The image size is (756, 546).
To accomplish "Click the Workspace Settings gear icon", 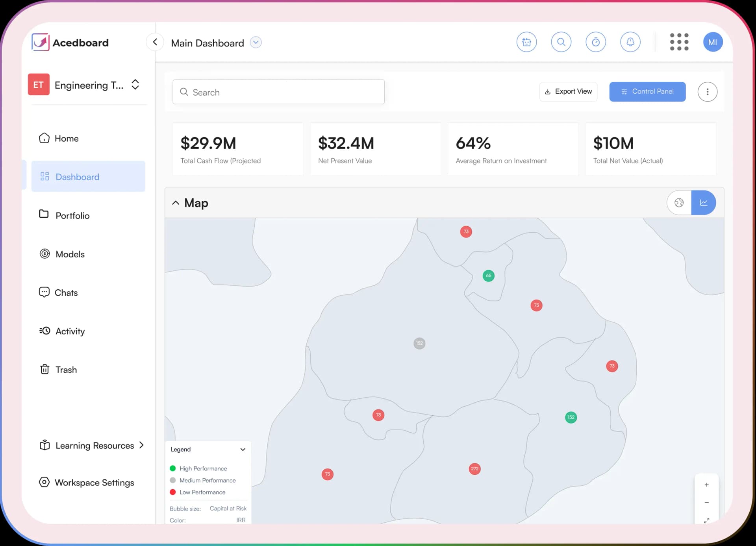I will pos(44,482).
